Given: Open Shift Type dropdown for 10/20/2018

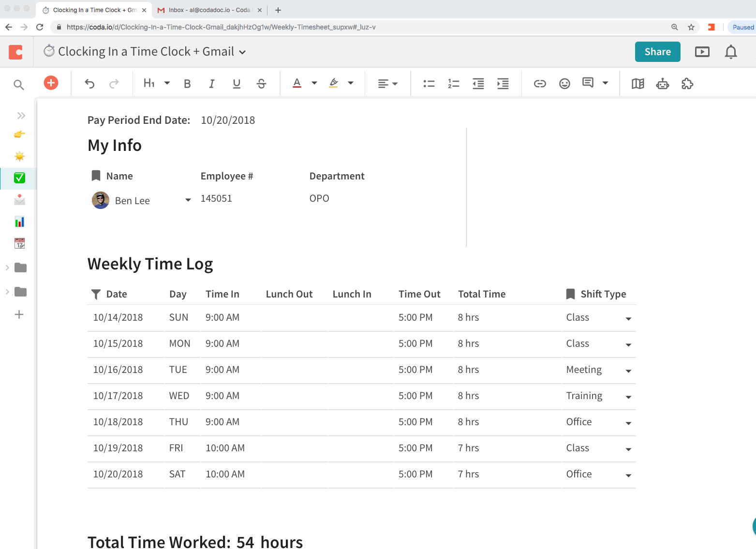Looking at the screenshot, I should coord(628,475).
